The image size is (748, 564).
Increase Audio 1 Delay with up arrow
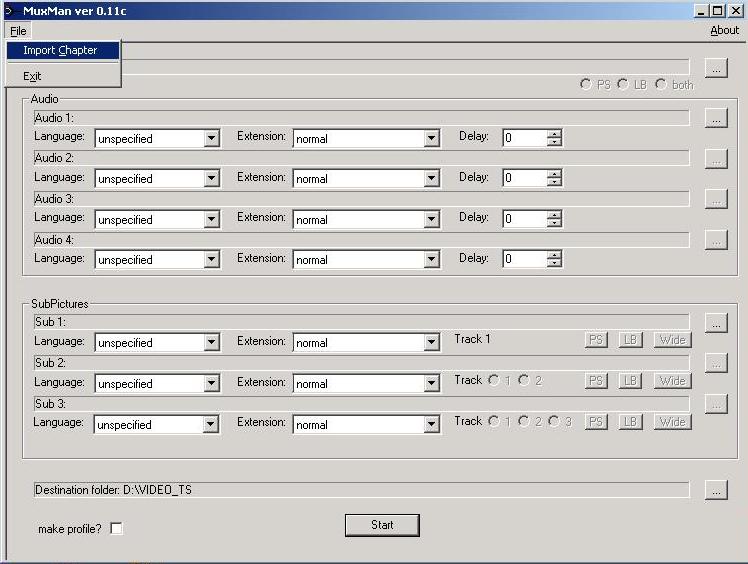click(x=554, y=134)
